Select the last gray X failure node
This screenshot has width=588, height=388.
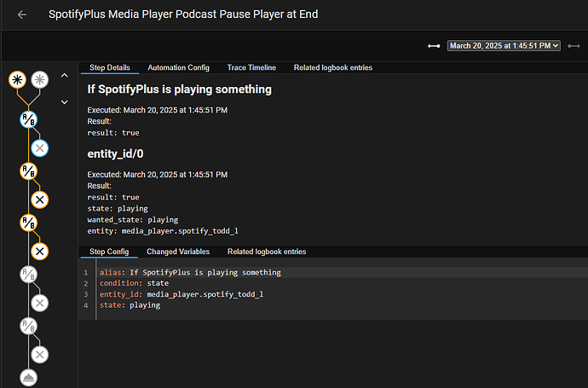(40, 355)
